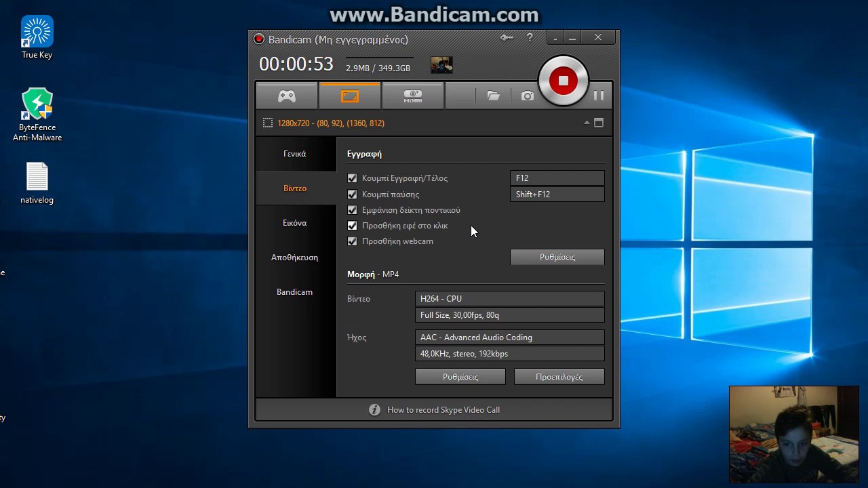
Task: Switch to Εικόνα tab
Action: coord(295,223)
